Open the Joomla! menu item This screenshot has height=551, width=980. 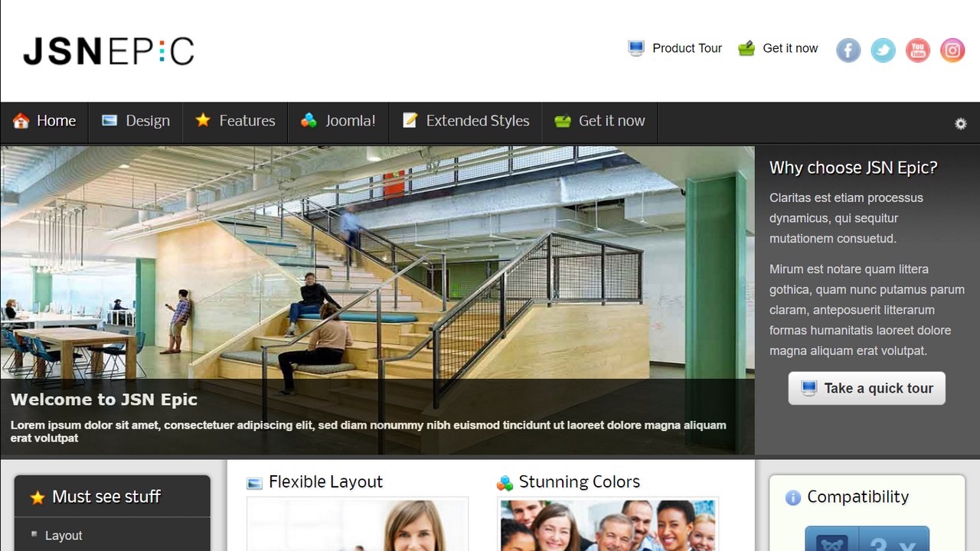tap(338, 121)
